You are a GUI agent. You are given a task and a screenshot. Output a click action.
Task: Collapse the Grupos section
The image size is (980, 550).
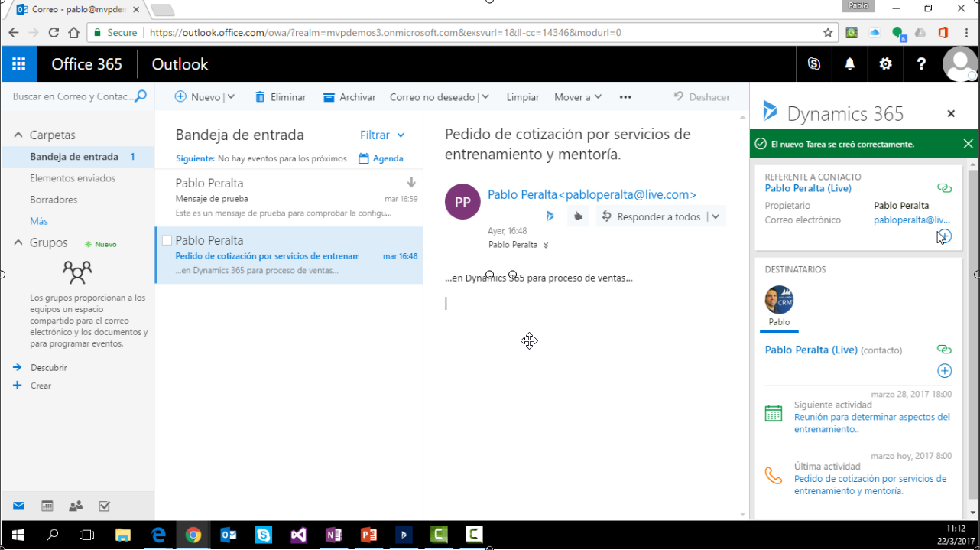(18, 242)
